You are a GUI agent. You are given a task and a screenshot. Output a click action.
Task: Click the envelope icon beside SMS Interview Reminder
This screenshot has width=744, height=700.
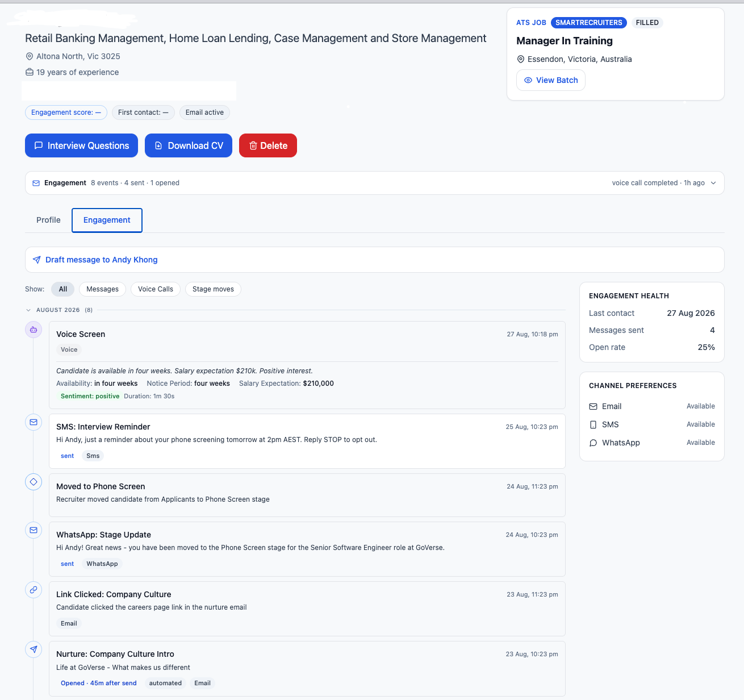[x=34, y=422]
